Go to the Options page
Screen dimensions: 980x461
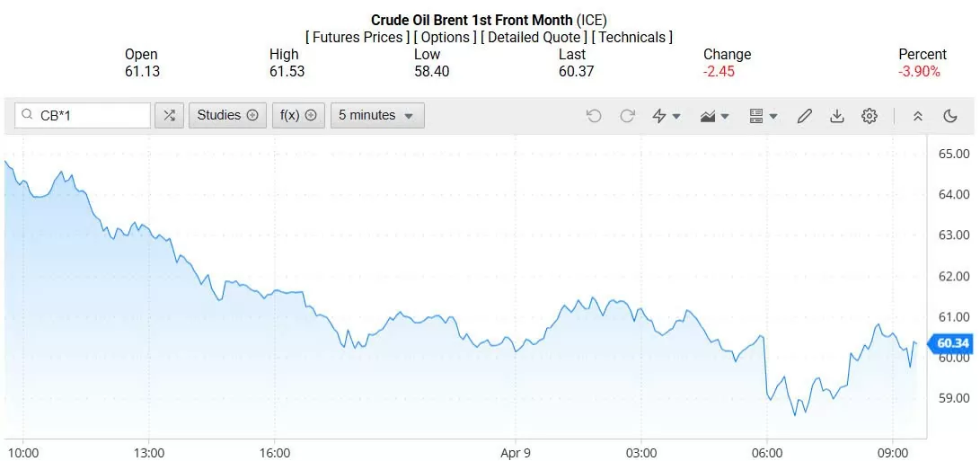[x=446, y=37]
